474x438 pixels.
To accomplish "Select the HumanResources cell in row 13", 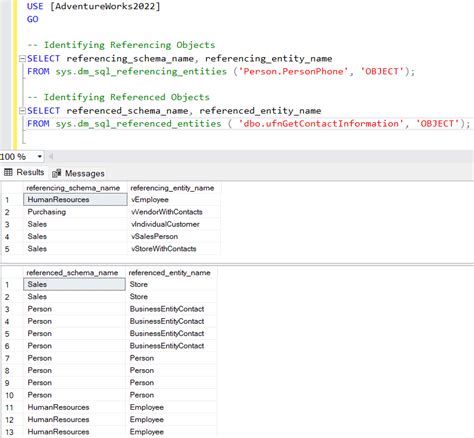I will [x=74, y=432].
